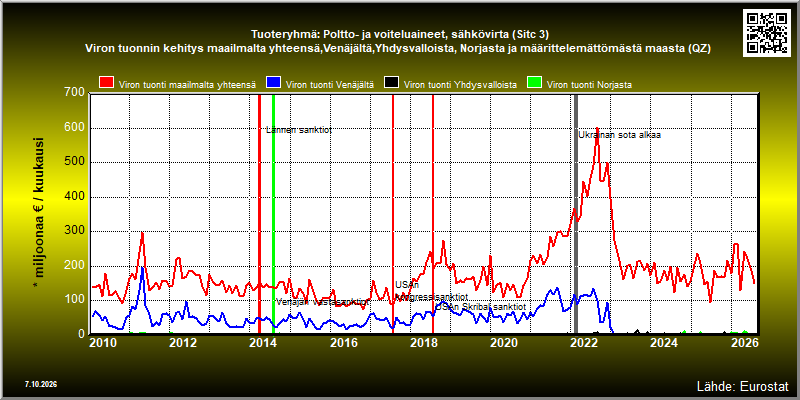Click the y-axis value 100
This screenshot has height=400, width=800.
click(x=74, y=299)
